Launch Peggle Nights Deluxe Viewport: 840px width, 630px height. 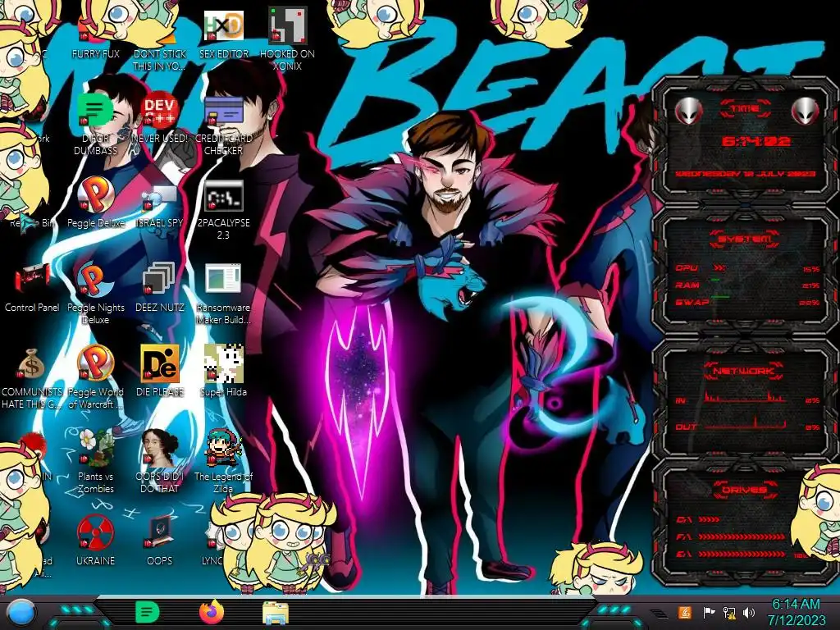coord(95,293)
